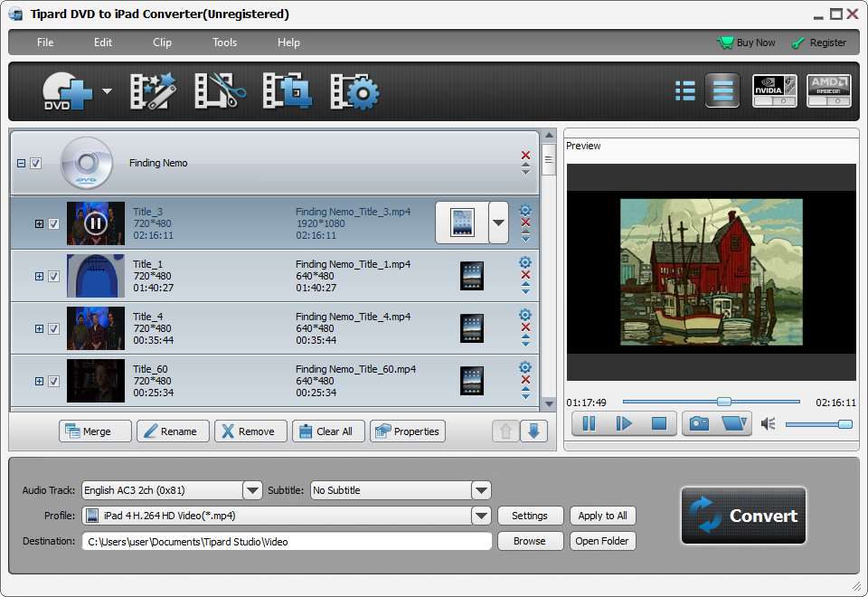Click the Clear All button
868x597 pixels.
329,431
